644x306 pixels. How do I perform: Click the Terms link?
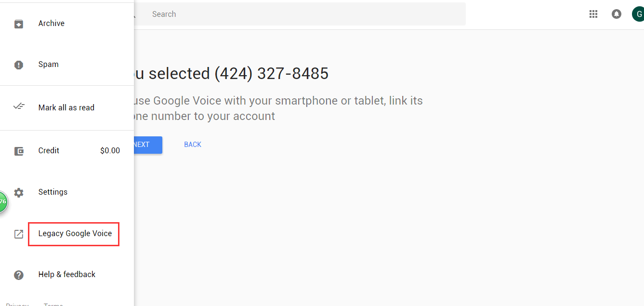click(x=53, y=305)
